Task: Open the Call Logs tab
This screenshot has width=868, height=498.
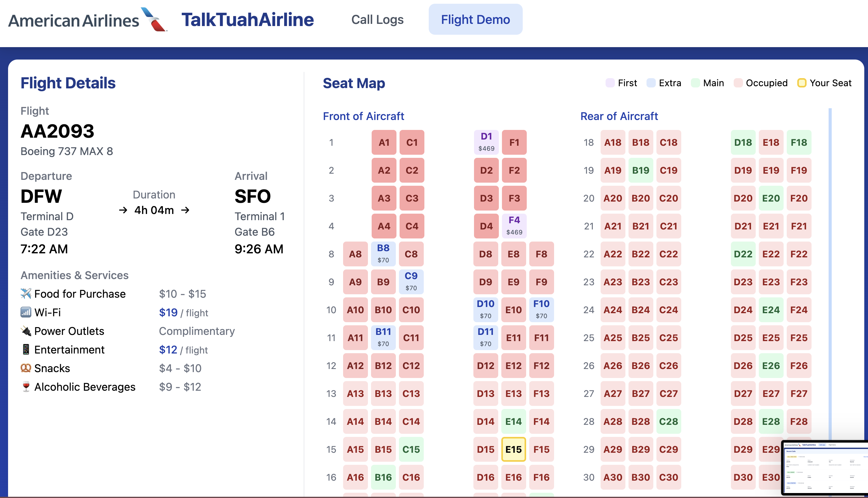Action: coord(377,20)
